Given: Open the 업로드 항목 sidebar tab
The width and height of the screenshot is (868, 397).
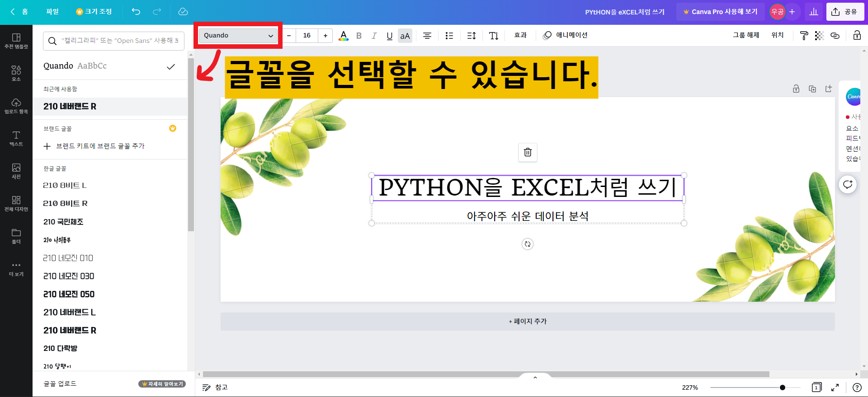Looking at the screenshot, I should click(16, 106).
